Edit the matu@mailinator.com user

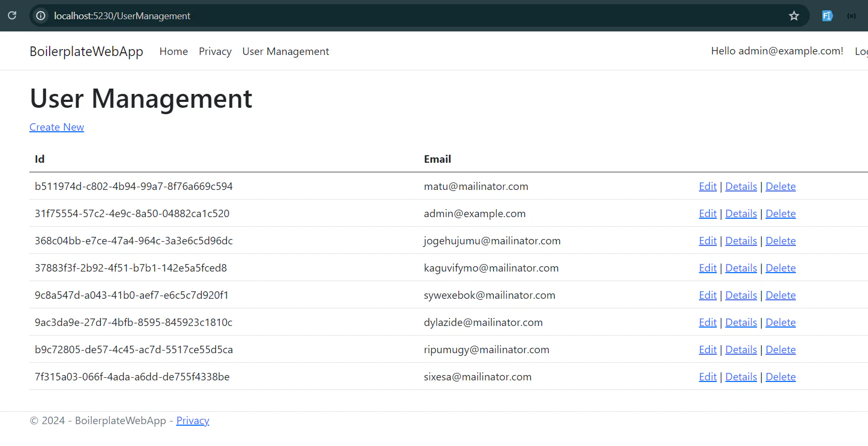(707, 186)
